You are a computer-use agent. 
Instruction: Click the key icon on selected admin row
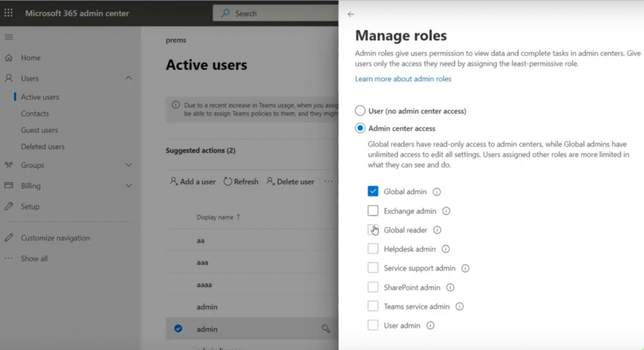click(326, 328)
